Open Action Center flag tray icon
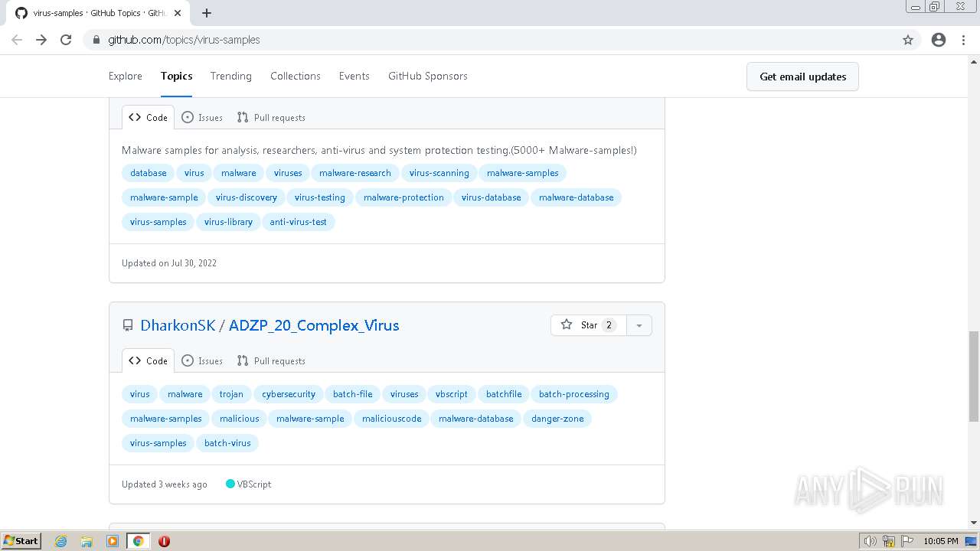 pyautogui.click(x=907, y=541)
